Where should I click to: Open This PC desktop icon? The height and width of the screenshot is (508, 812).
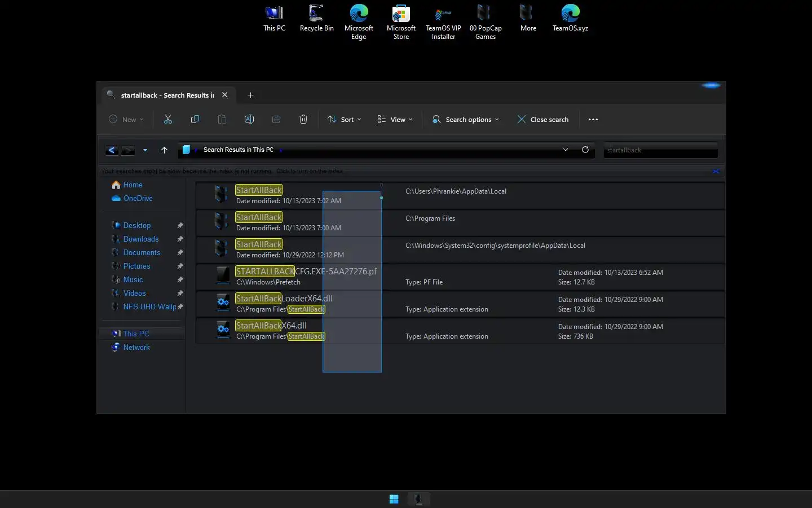274,18
